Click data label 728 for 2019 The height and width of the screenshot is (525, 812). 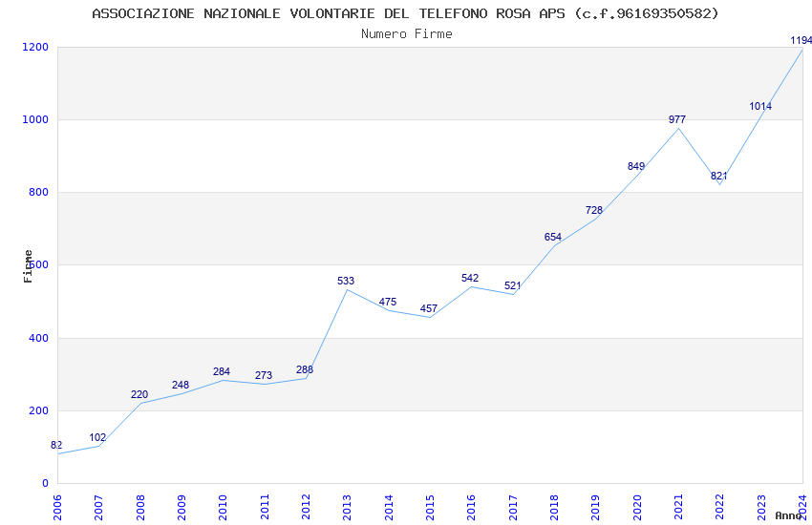tap(594, 210)
